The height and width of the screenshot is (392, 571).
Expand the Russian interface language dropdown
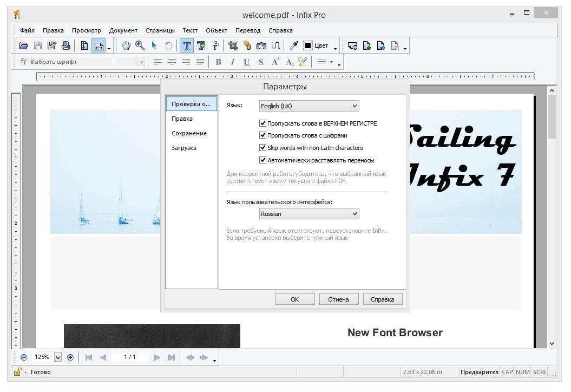point(309,214)
